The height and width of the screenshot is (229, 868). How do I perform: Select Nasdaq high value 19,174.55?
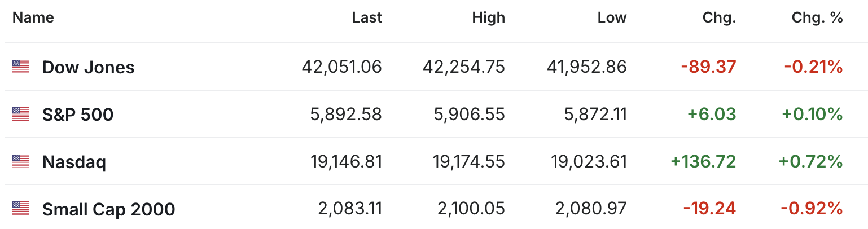point(469,162)
